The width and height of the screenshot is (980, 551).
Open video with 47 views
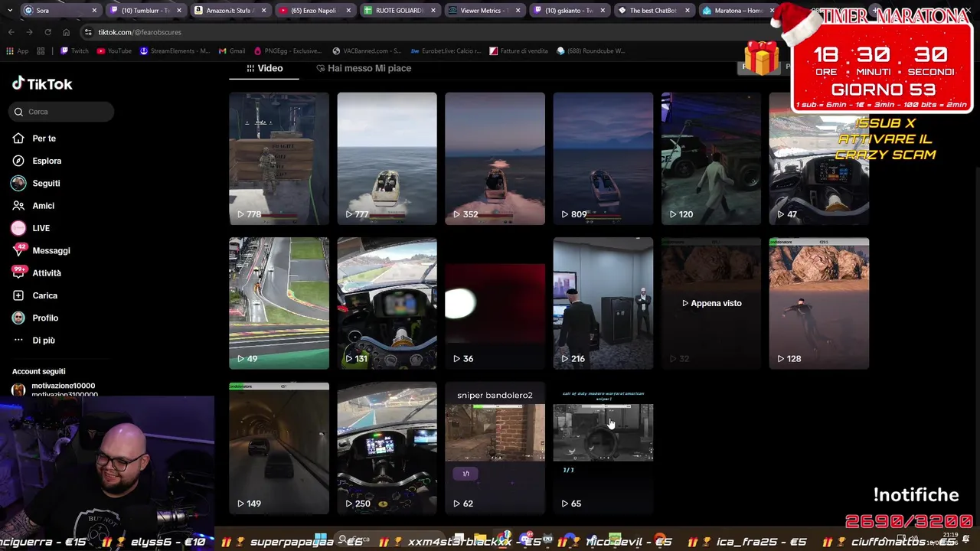818,158
